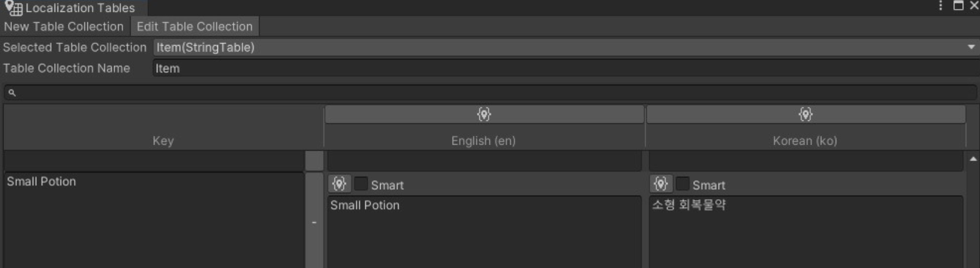Edit the Korean translation text box
Image resolution: width=980 pixels, height=268 pixels.
click(805, 231)
